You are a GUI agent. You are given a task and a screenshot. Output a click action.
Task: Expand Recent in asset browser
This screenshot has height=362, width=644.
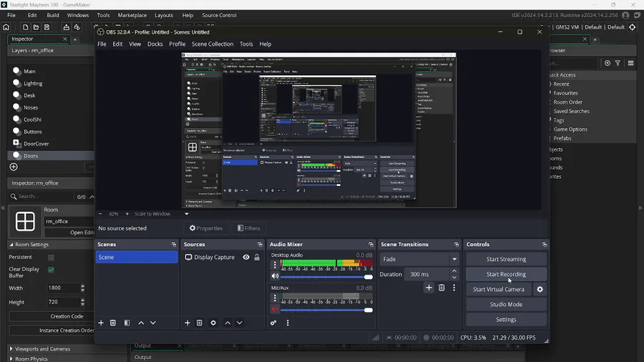click(561, 84)
